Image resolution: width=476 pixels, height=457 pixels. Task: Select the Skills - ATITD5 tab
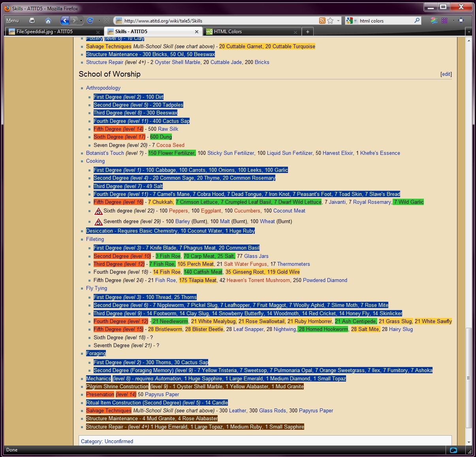point(153,32)
